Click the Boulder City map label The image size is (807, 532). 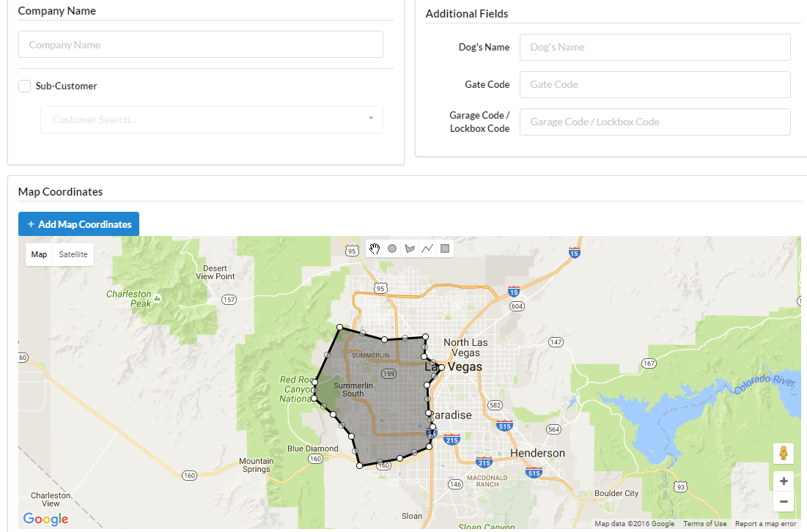pos(616,493)
